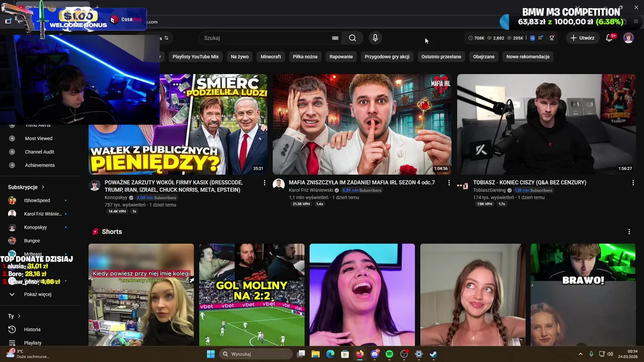Open video title POWAŻNE ZARZUTY WOKÓŁ FIRMY KASIX
Viewport: 644px width, 362px height.
(x=174, y=186)
